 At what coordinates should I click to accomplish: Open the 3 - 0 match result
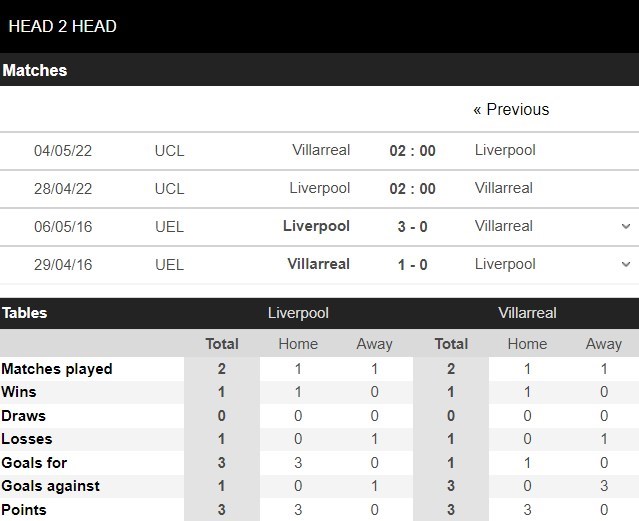pos(412,227)
